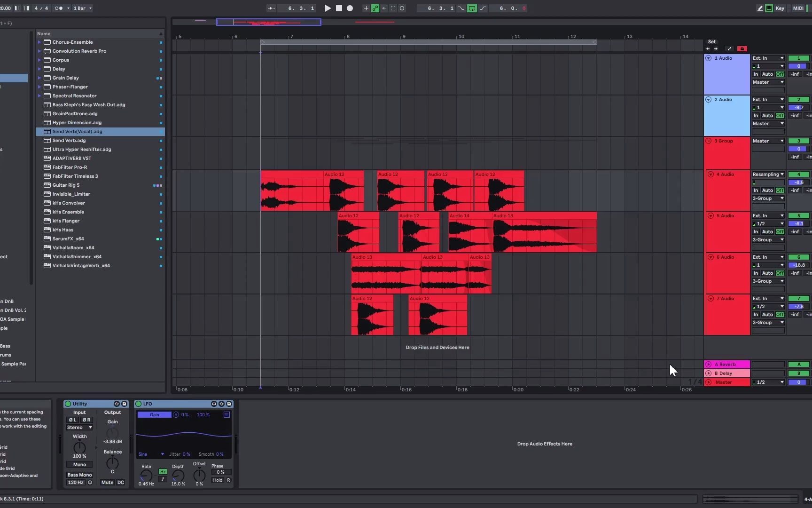This screenshot has height=508, width=812.
Task: Unmap the LFO Gain target (x icon)
Action: click(x=176, y=414)
